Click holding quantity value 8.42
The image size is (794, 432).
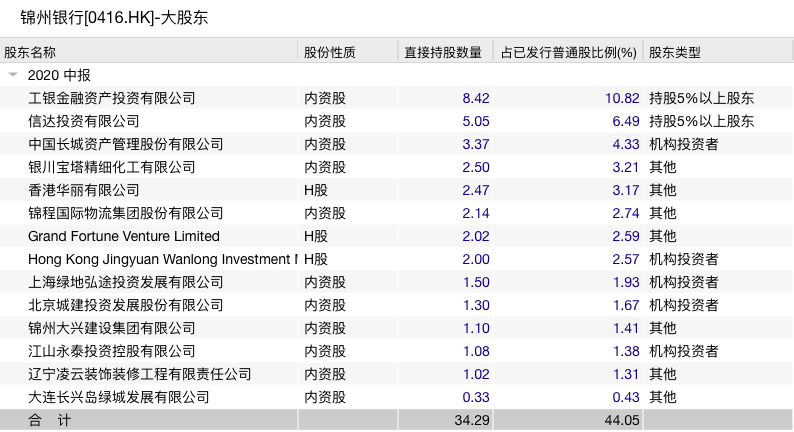[475, 98]
